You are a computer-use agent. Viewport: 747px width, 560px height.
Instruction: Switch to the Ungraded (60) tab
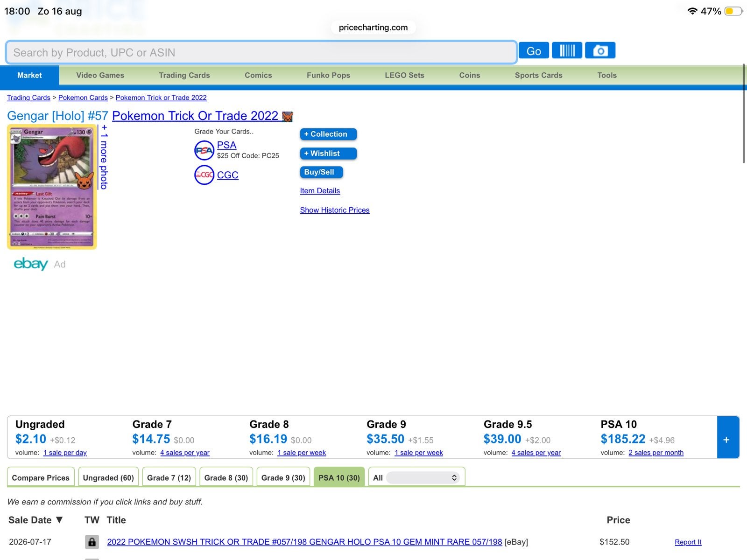[x=108, y=477]
